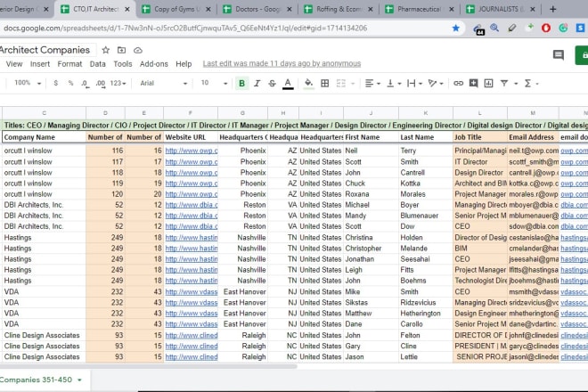Expand the merge cells options arrow

pos(353,83)
